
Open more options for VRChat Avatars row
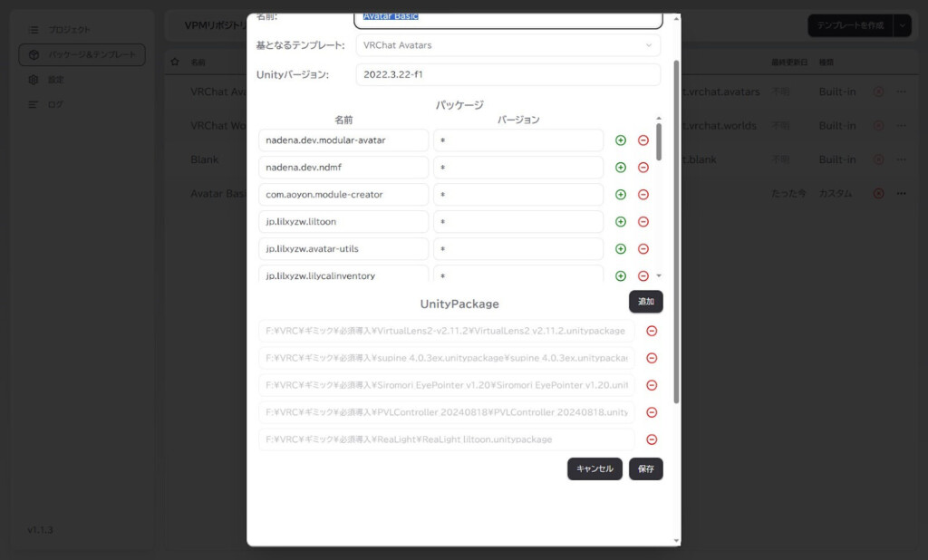click(x=901, y=92)
